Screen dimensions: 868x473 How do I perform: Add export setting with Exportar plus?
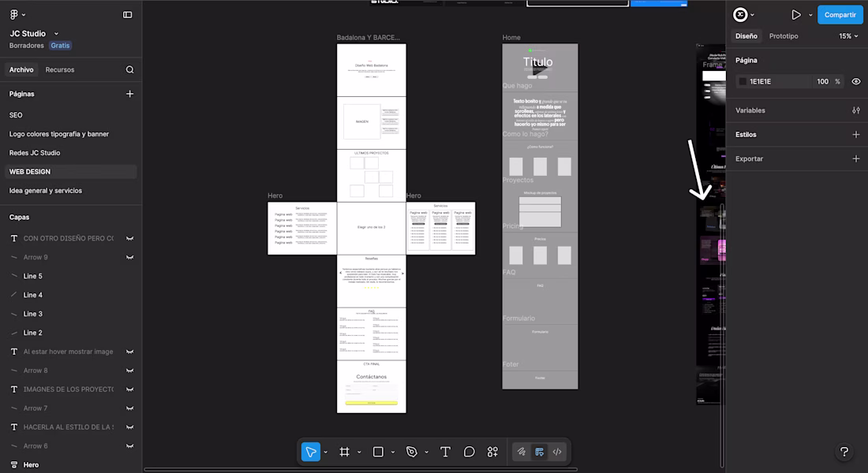coord(856,158)
